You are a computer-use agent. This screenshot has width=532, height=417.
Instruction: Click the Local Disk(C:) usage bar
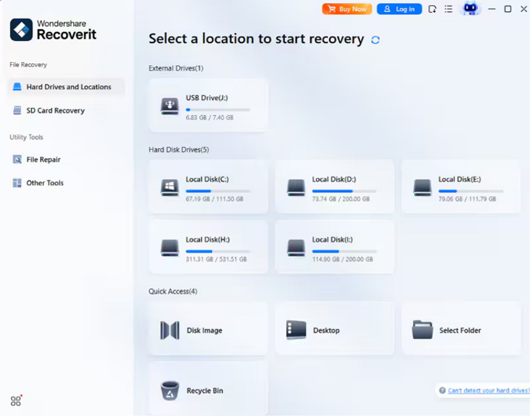[218, 192]
